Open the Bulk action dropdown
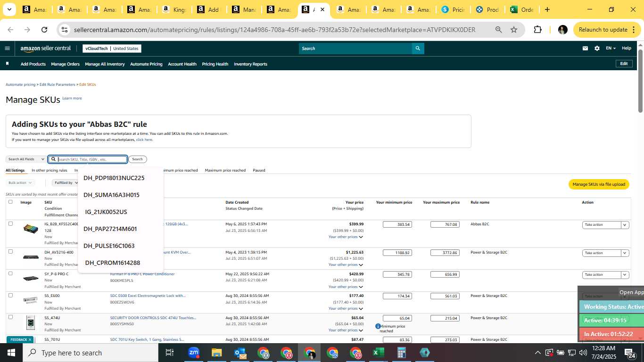The width and height of the screenshot is (644, 362). [x=20, y=182]
